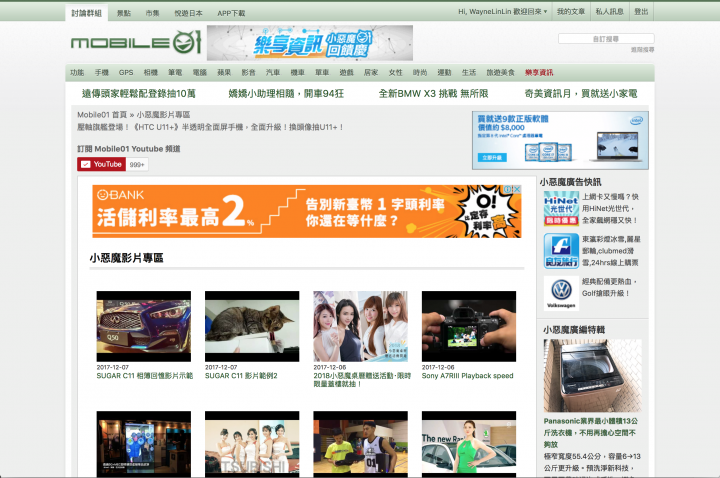Open the GPS category menu
The image size is (720, 478).
[x=126, y=73]
